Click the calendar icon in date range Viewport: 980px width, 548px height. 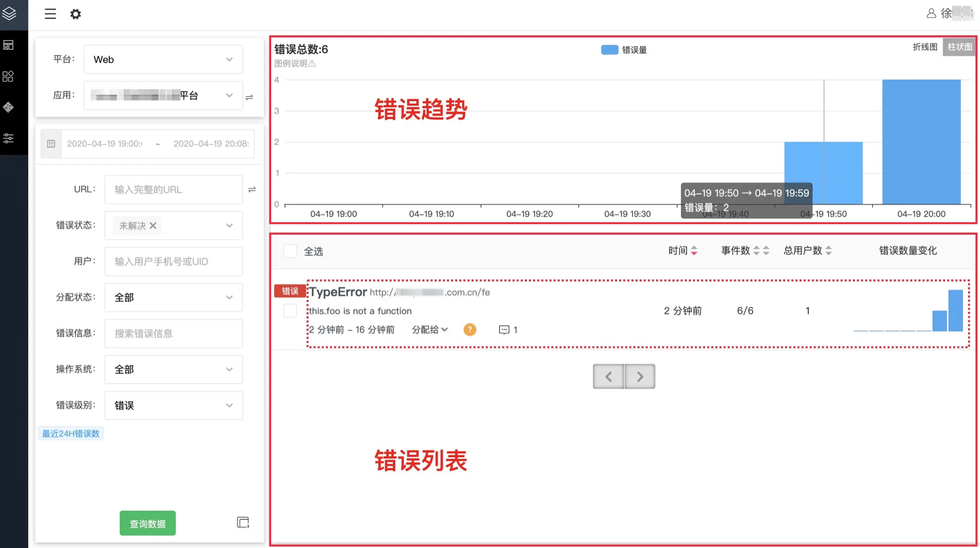pos(51,144)
